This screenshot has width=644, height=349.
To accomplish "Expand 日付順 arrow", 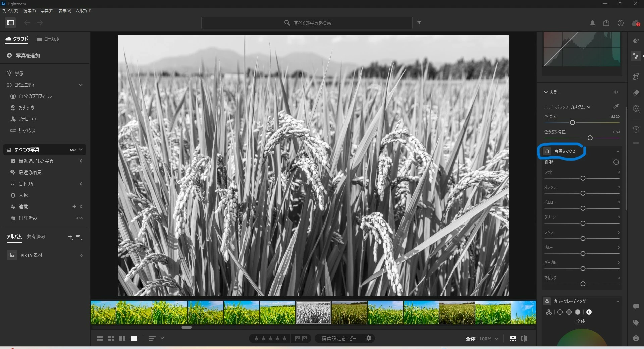I will 81,184.
